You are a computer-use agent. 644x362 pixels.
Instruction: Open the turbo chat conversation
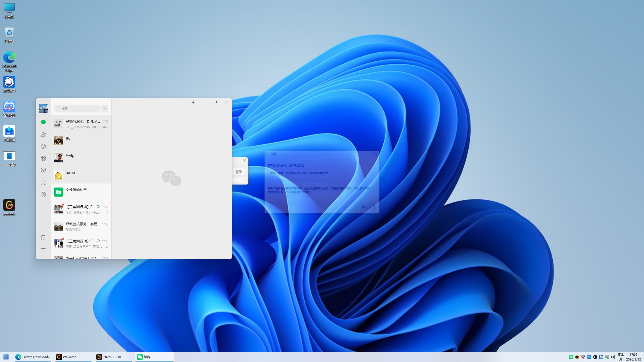tap(81, 175)
